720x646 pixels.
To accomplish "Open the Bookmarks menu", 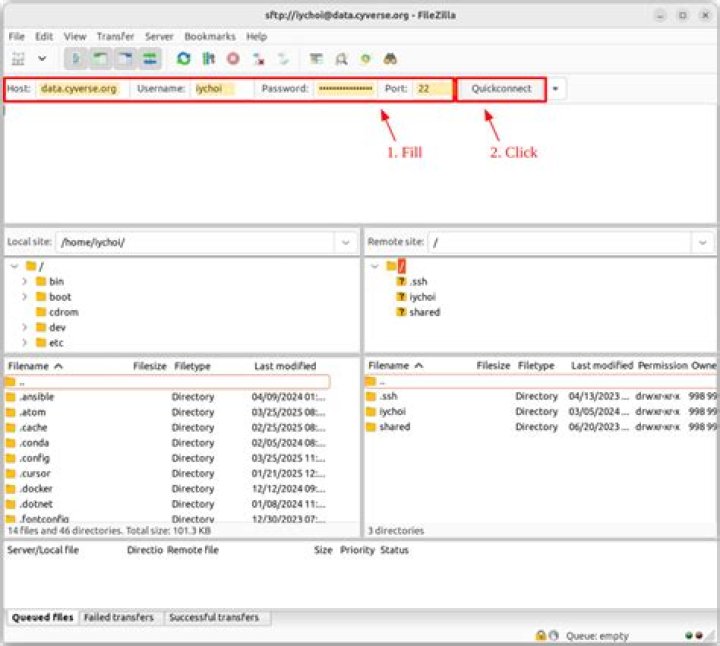I will pyautogui.click(x=210, y=36).
